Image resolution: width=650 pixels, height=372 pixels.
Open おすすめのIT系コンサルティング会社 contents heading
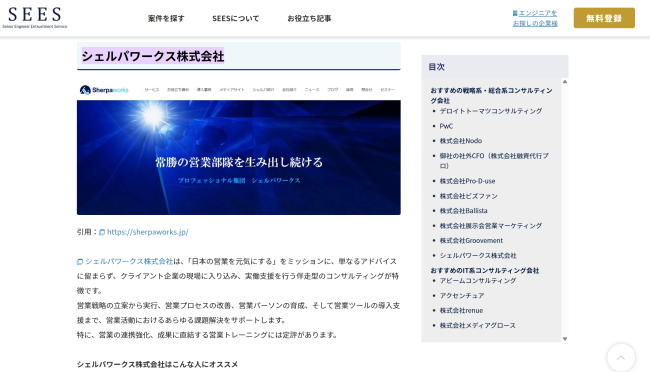click(485, 270)
